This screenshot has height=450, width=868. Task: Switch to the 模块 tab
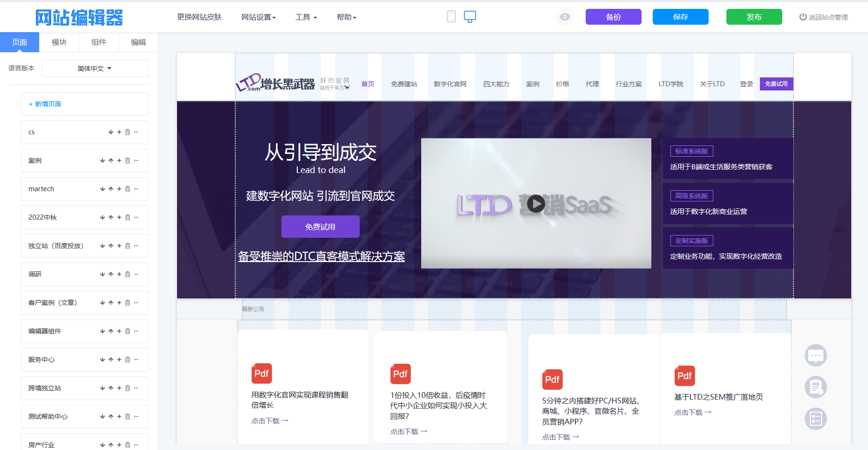coord(59,42)
